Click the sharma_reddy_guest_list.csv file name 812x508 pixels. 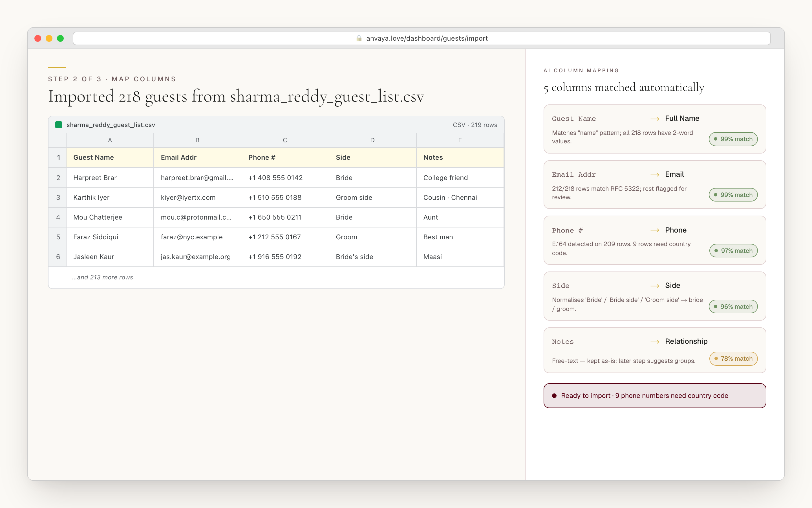pyautogui.click(x=111, y=125)
